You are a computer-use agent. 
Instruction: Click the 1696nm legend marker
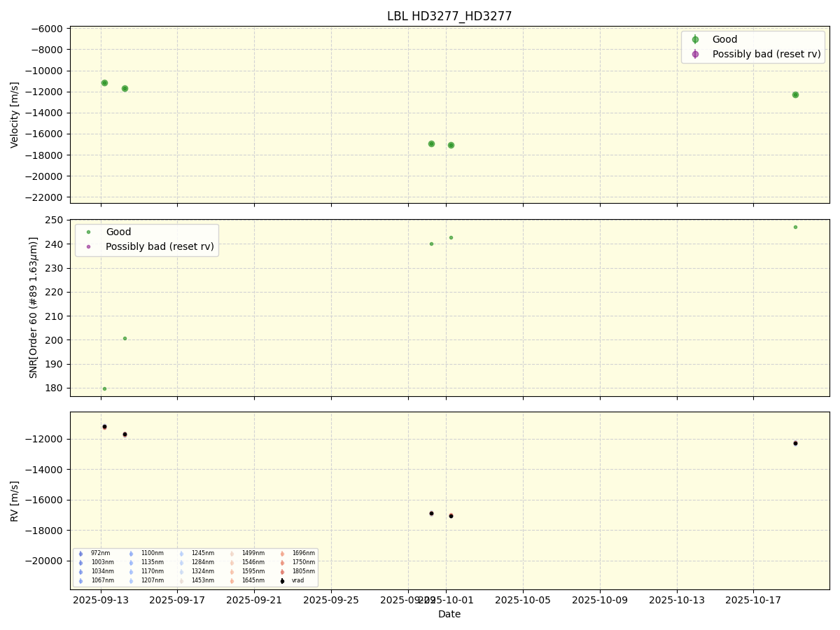(282, 554)
